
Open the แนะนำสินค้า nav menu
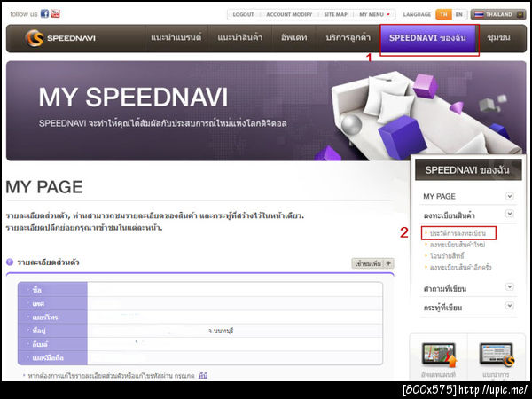coord(240,37)
